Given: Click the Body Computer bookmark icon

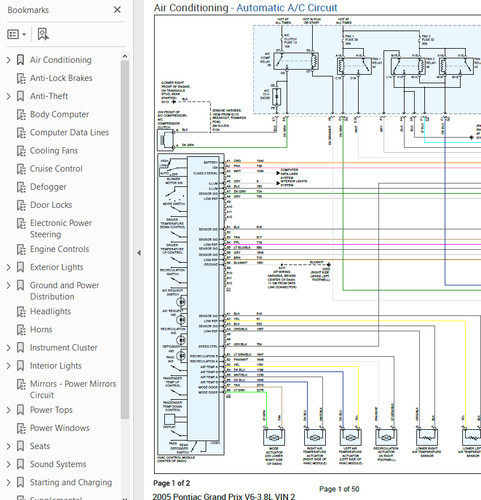Looking at the screenshot, I should (21, 115).
